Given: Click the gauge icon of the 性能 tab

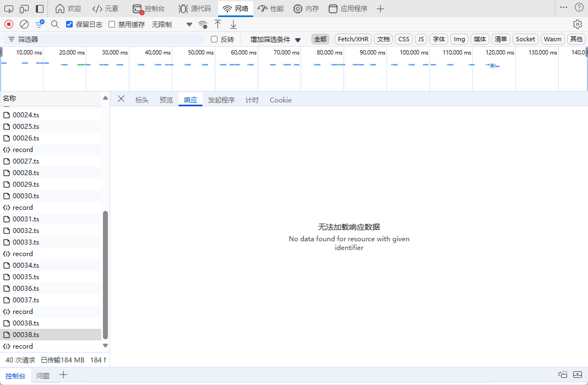Looking at the screenshot, I should tap(263, 9).
